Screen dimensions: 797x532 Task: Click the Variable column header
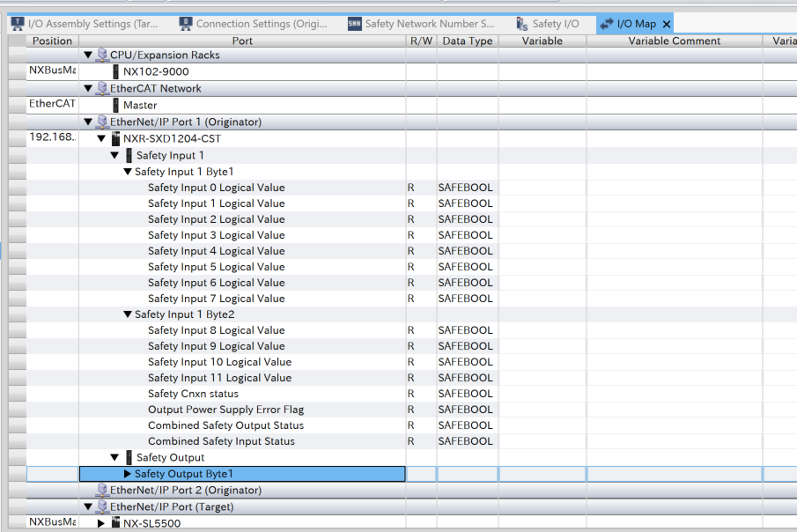(x=542, y=41)
